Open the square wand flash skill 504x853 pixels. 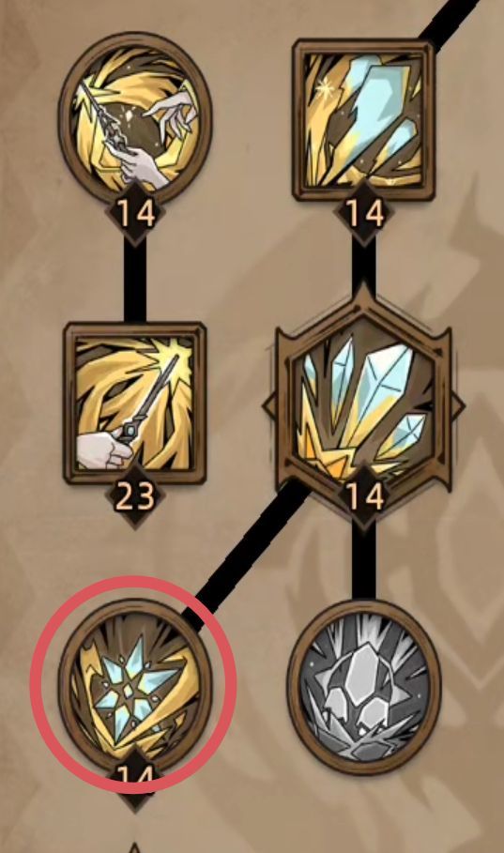pyautogui.click(x=135, y=403)
